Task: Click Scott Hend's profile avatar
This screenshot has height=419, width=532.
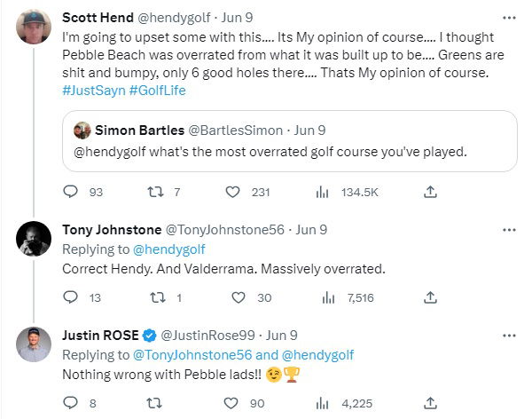Action: click(x=35, y=30)
